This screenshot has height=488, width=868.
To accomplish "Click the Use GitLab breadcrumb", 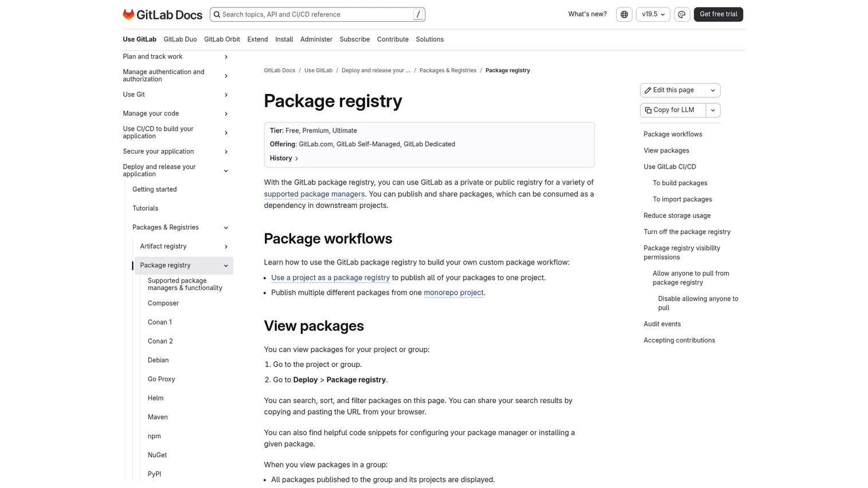I will click(318, 71).
